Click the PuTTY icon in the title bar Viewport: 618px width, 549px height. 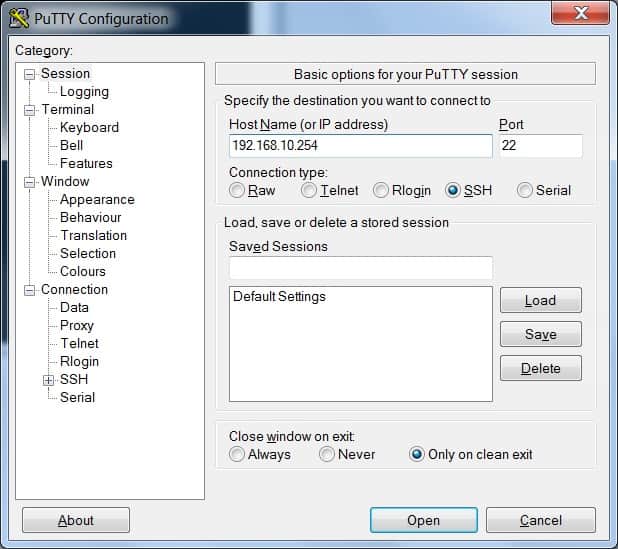click(19, 18)
